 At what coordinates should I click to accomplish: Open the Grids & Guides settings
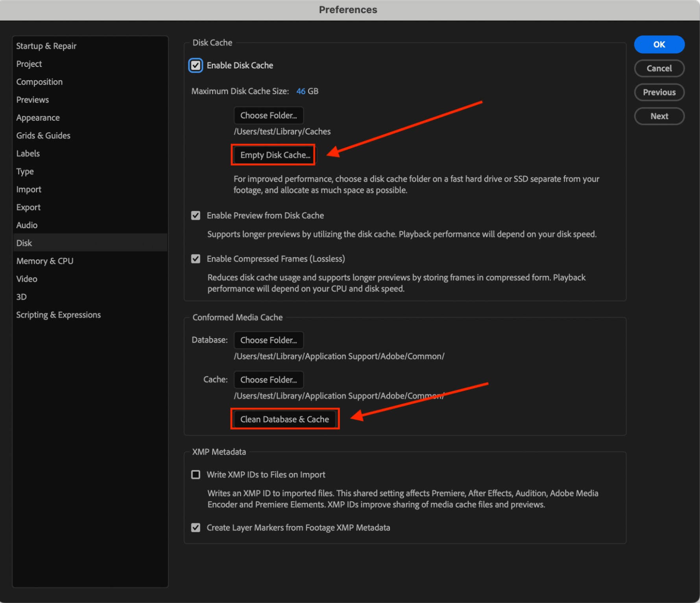pyautogui.click(x=43, y=135)
